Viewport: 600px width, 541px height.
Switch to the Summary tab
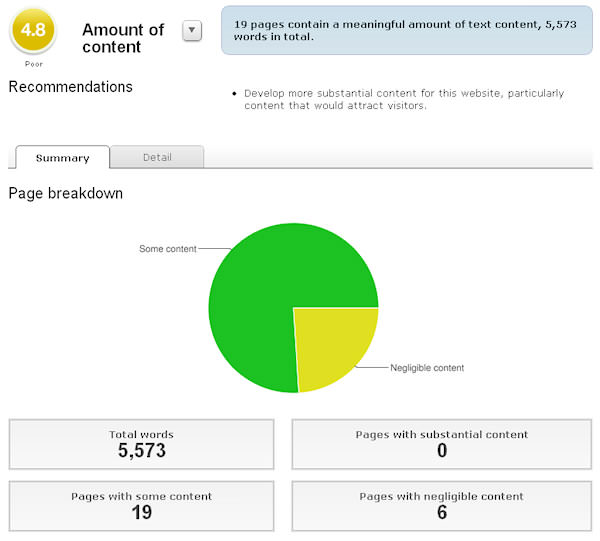point(62,158)
